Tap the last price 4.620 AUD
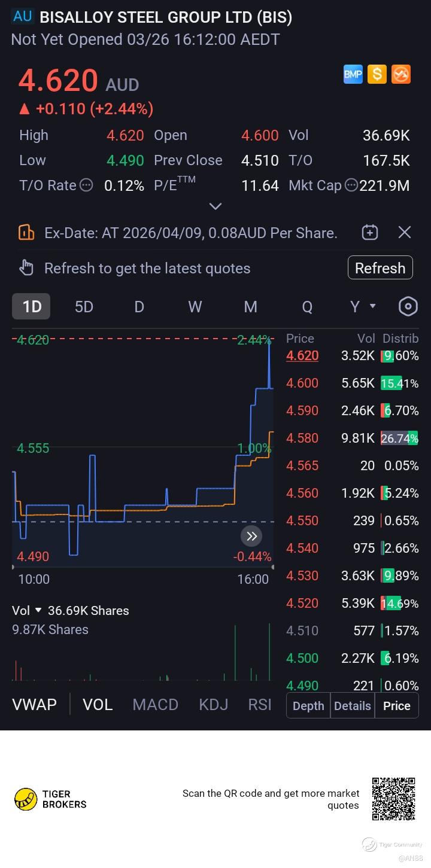The width and height of the screenshot is (431, 868). pyautogui.click(x=78, y=81)
